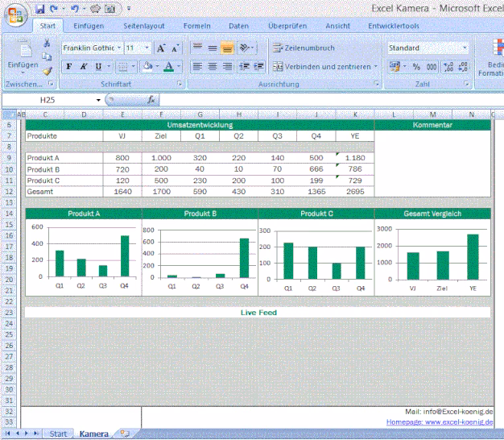Screen dimensions: 504x440
Task: Select the Produkt A YE cell 1.180
Action: (x=355, y=158)
